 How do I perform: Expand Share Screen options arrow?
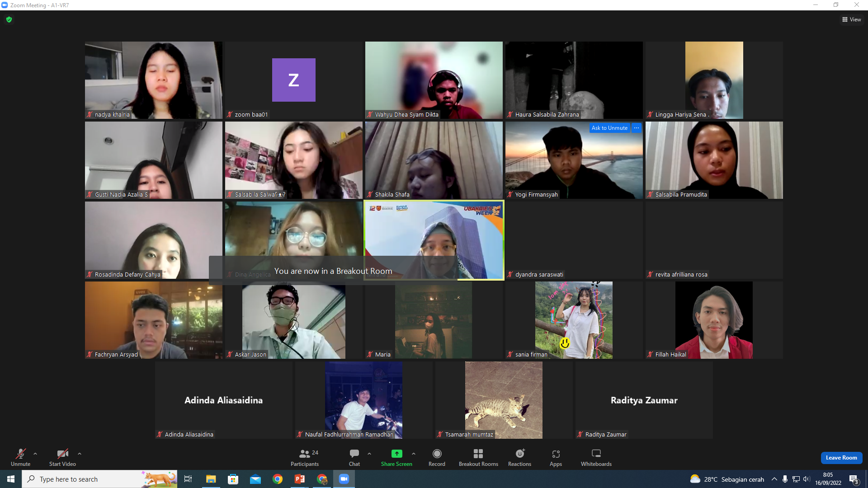(x=414, y=454)
